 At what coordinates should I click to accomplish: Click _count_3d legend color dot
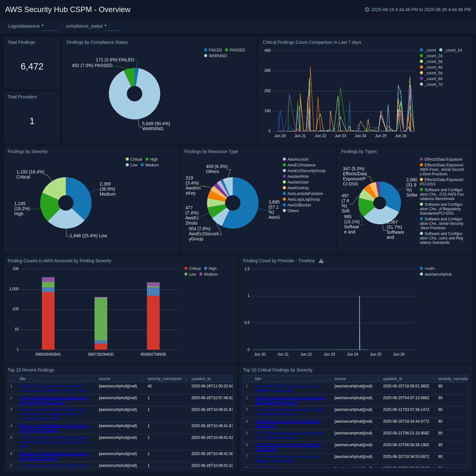[421, 62]
